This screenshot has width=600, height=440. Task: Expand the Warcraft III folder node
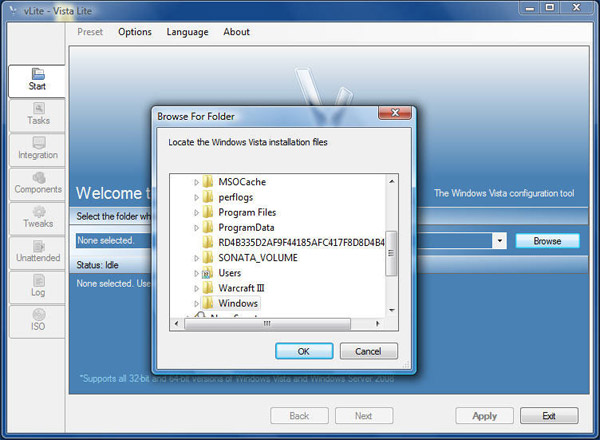[196, 288]
